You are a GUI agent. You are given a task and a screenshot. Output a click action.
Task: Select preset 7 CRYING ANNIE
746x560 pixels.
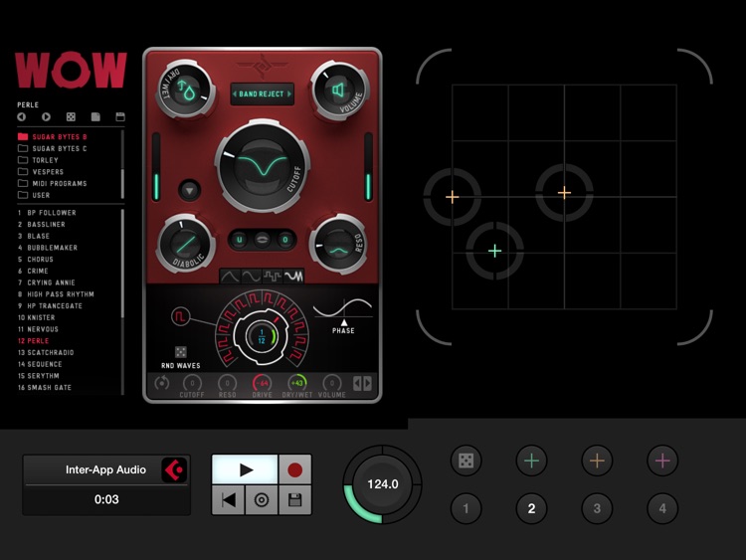(x=47, y=282)
